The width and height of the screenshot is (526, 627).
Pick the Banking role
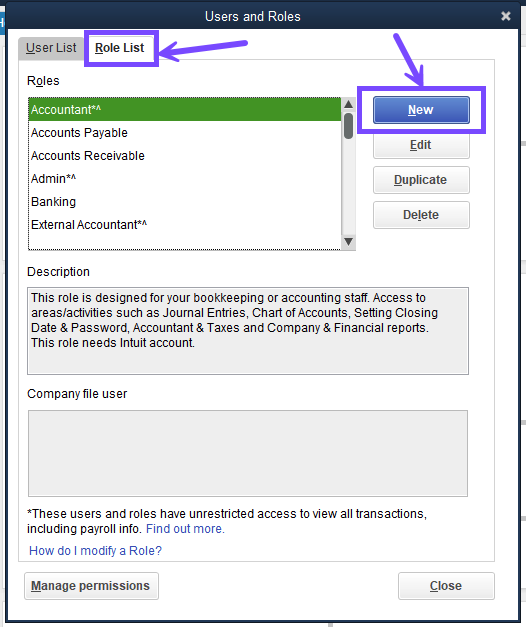[185, 202]
